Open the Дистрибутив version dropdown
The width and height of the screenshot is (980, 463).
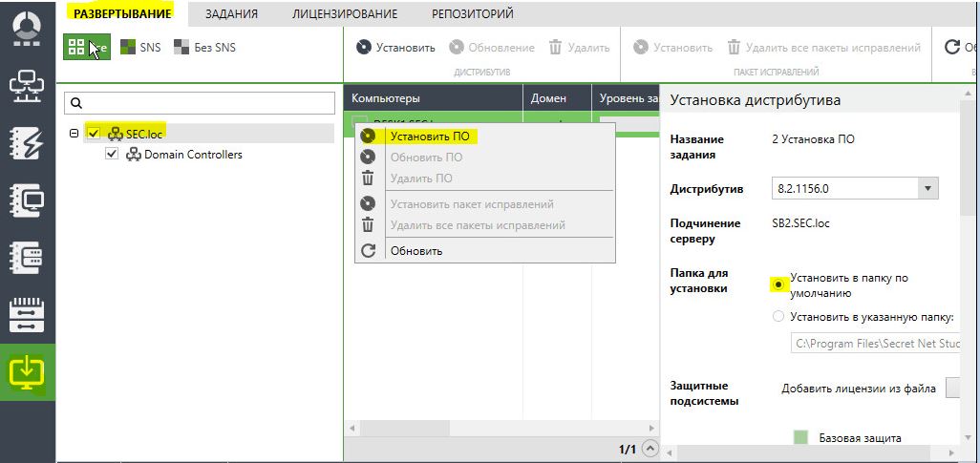coord(927,188)
